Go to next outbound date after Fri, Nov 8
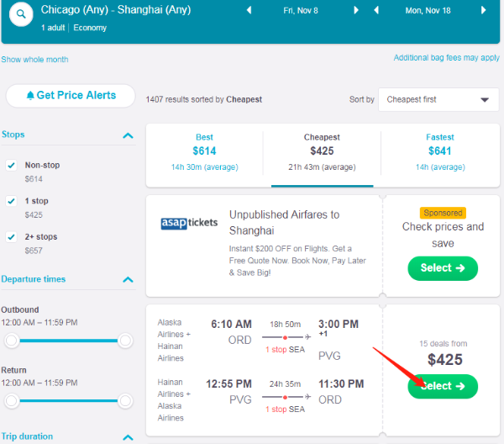The height and width of the screenshot is (444, 504). coord(356,10)
